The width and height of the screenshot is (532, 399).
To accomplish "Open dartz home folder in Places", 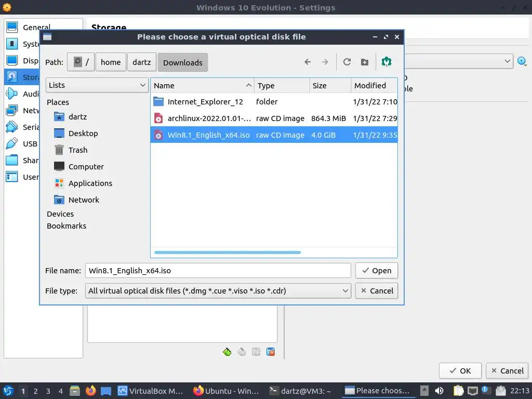I will [x=71, y=117].
